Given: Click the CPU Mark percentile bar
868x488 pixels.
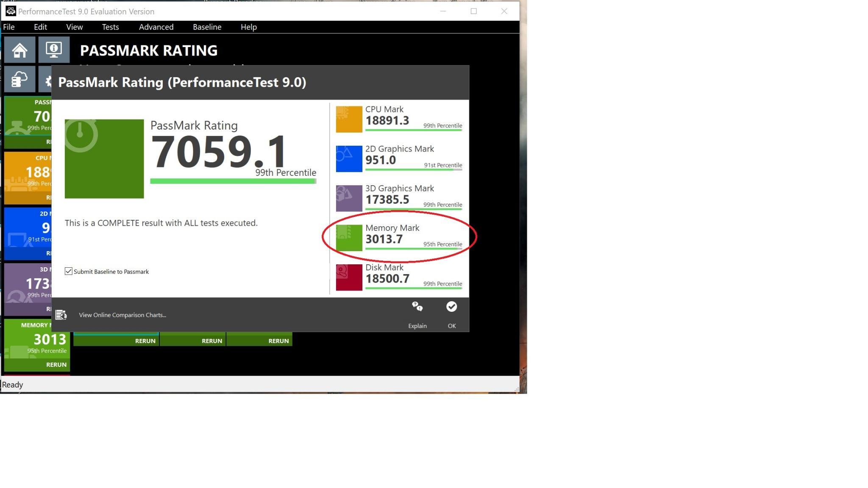Looking at the screenshot, I should pyautogui.click(x=414, y=130).
